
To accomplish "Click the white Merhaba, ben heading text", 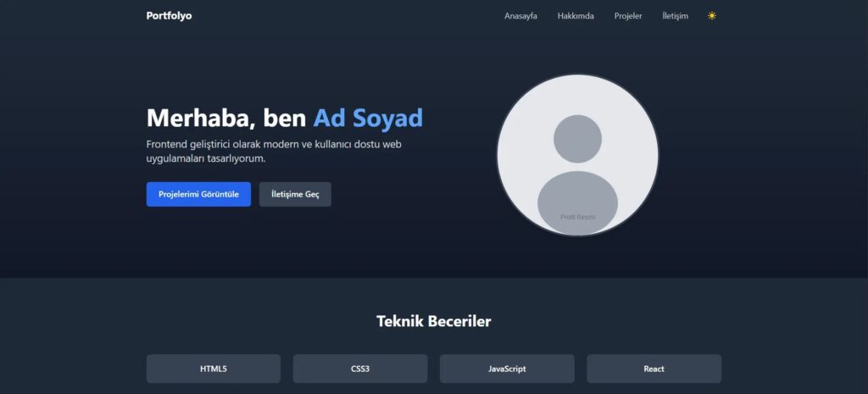I will point(225,118).
